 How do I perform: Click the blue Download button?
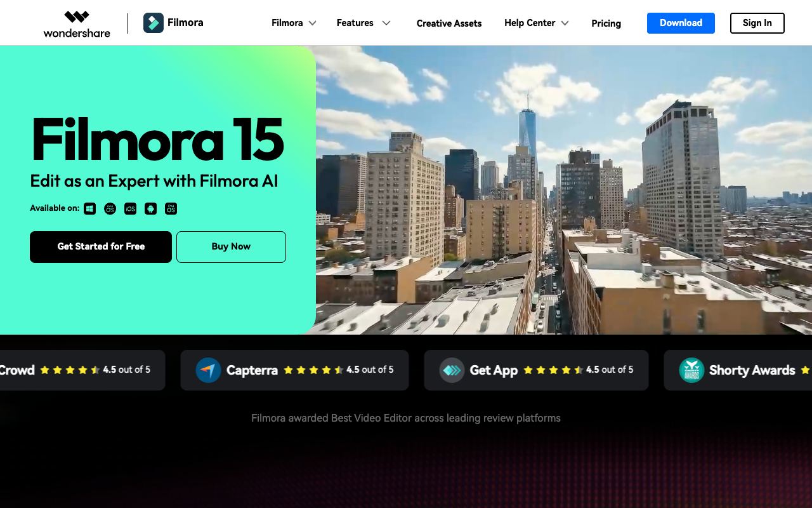coord(681,23)
